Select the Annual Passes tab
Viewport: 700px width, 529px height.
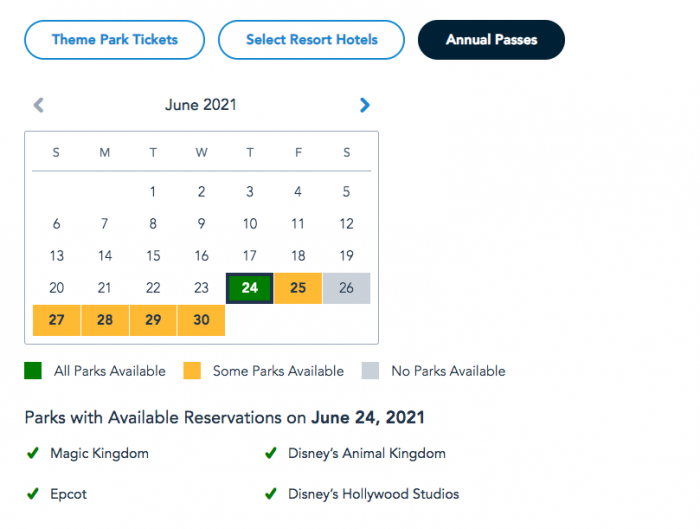492,40
